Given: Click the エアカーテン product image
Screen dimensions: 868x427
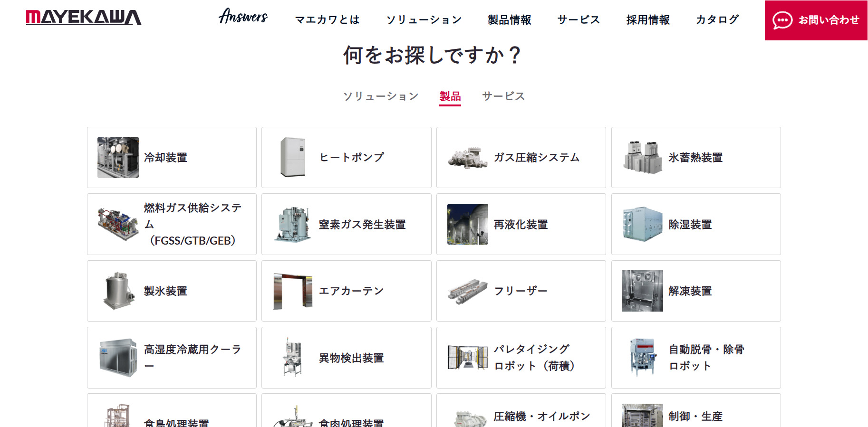Looking at the screenshot, I should click(293, 291).
